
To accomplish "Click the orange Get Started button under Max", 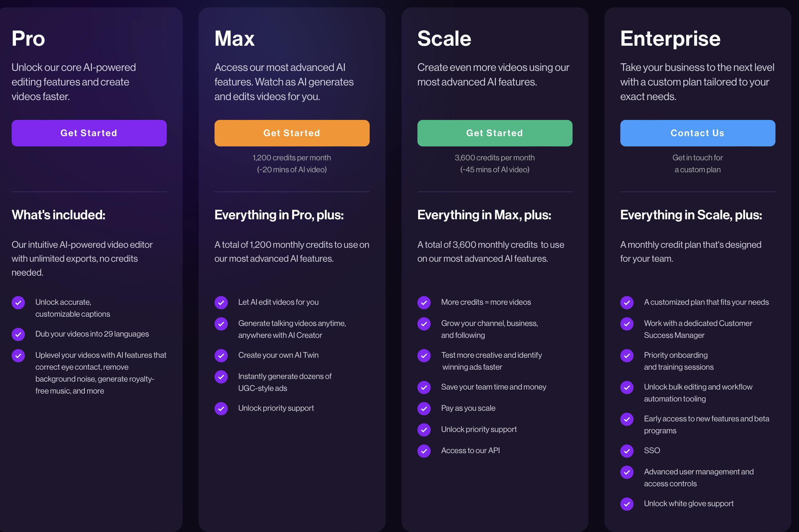I will tap(292, 133).
